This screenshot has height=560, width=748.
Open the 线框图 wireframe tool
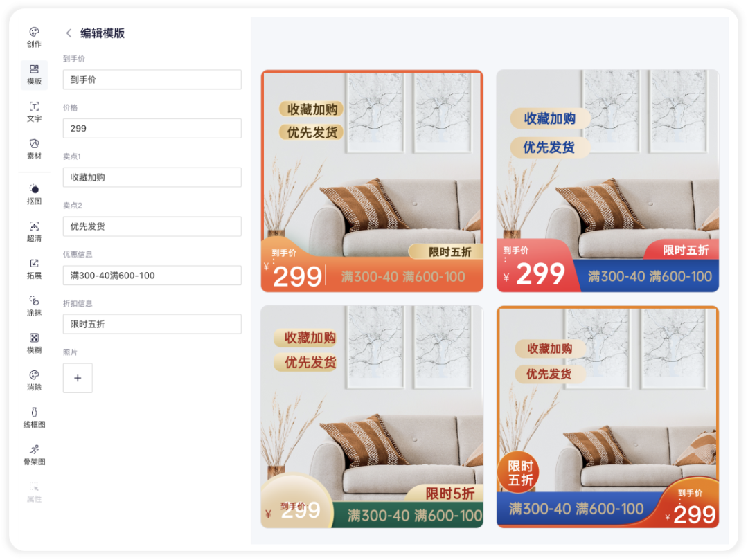(34, 417)
